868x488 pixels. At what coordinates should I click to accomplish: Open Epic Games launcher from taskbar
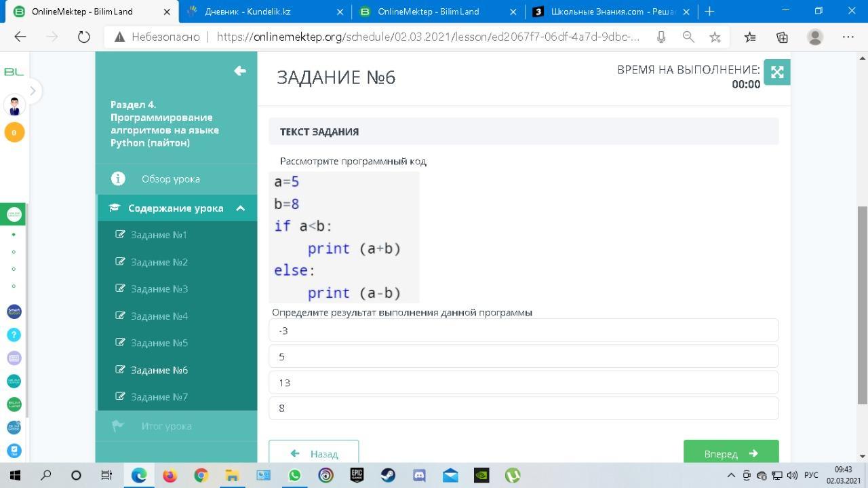(357, 475)
